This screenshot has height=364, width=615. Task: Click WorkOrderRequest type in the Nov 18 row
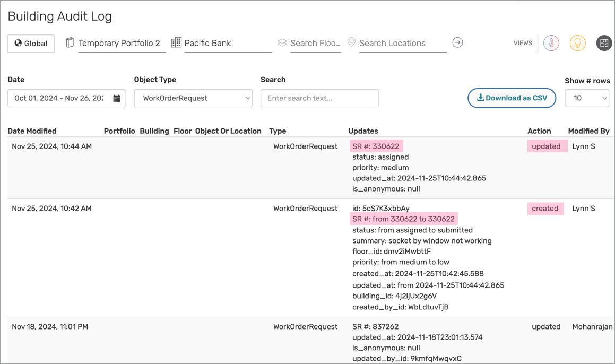tap(305, 326)
